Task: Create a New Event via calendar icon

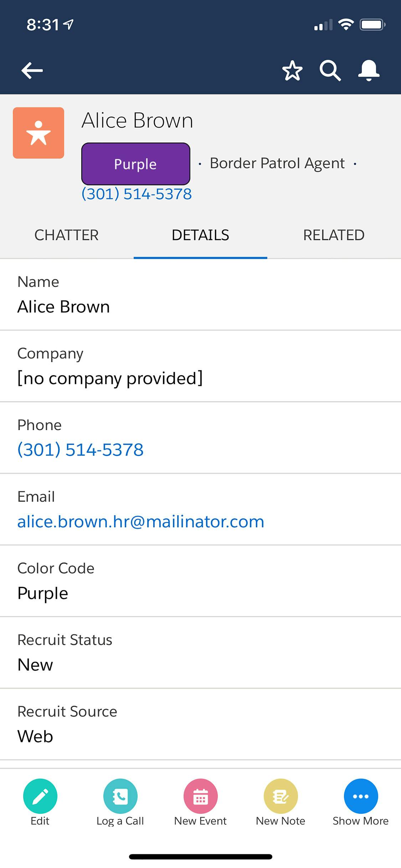Action: coord(201,796)
